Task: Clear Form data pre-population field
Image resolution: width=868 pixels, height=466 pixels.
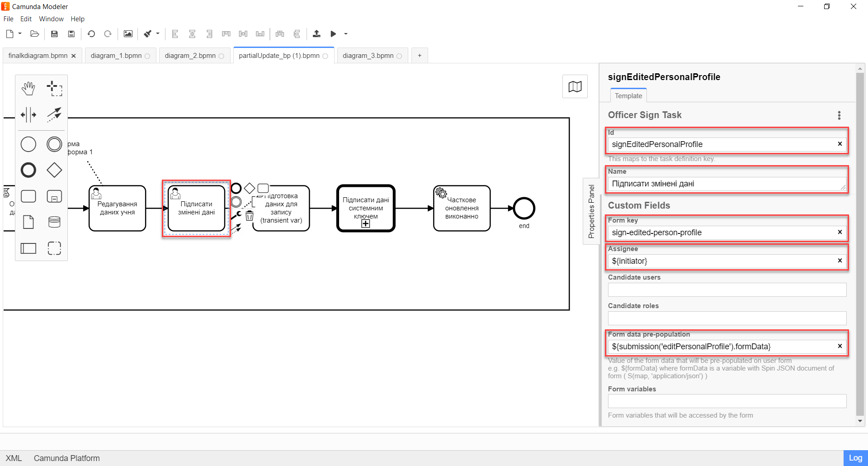Action: [840, 346]
